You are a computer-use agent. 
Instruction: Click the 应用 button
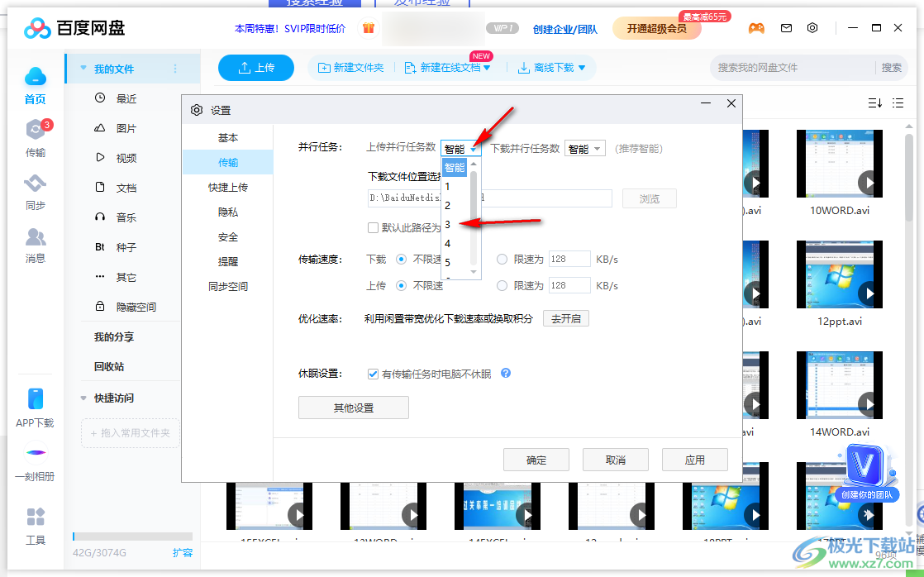[695, 460]
